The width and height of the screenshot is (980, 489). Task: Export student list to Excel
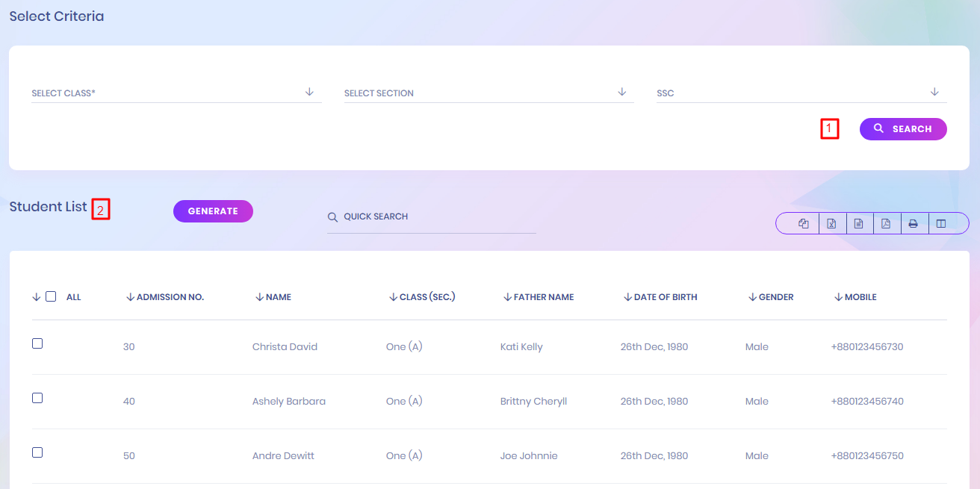click(x=831, y=223)
